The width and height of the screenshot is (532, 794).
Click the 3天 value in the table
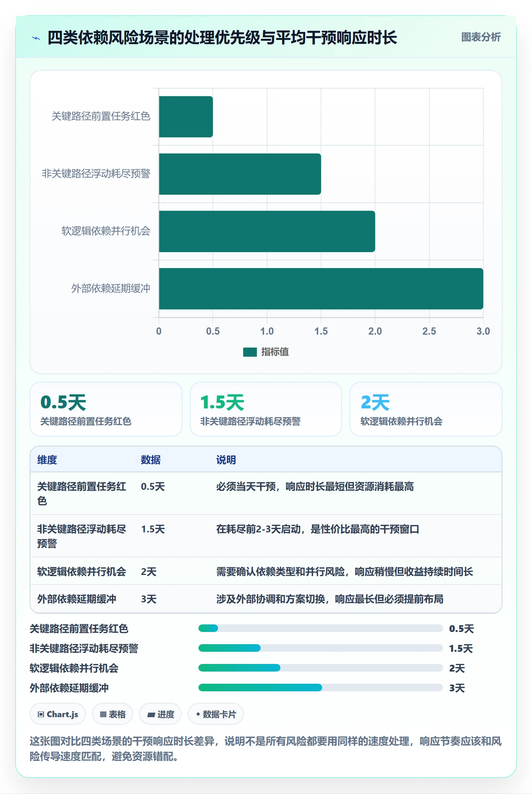(149, 599)
